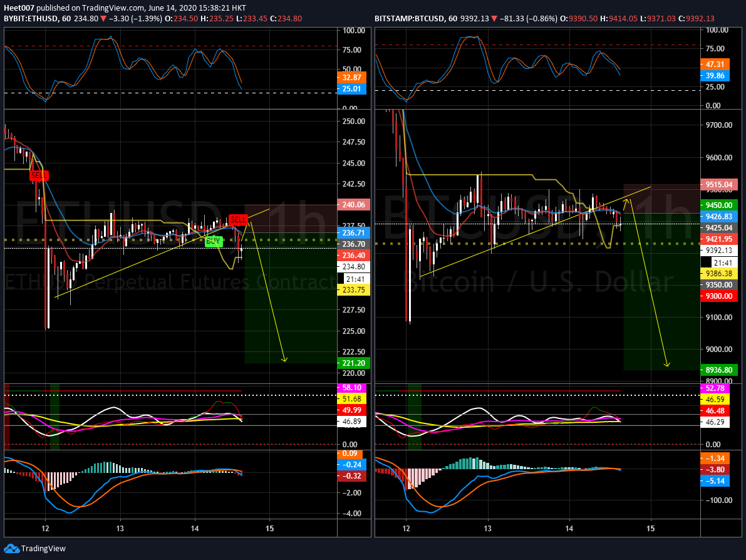Viewport: 746px width, 560px height.
Task: Click the 49.99 red indicator value
Action: [x=351, y=410]
